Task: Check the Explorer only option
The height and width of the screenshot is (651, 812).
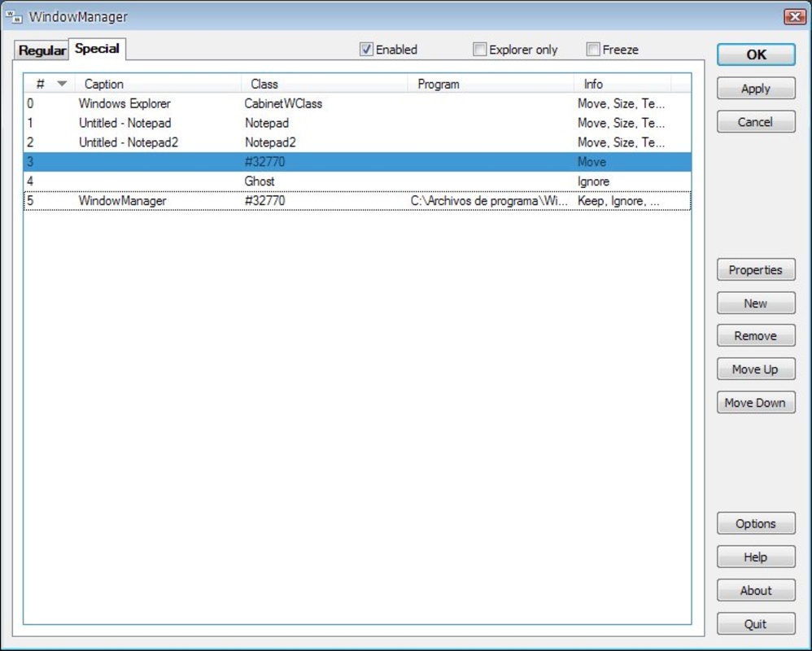Action: pyautogui.click(x=480, y=50)
